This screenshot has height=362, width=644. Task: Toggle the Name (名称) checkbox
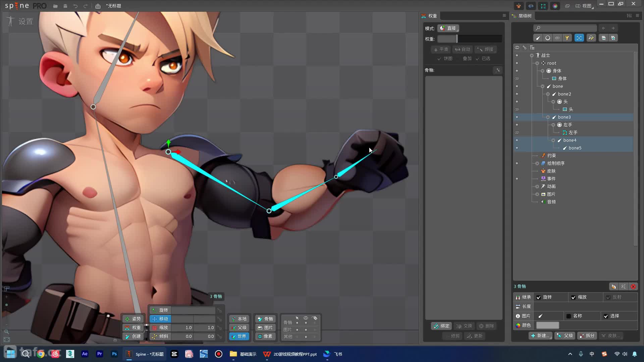[x=569, y=316]
